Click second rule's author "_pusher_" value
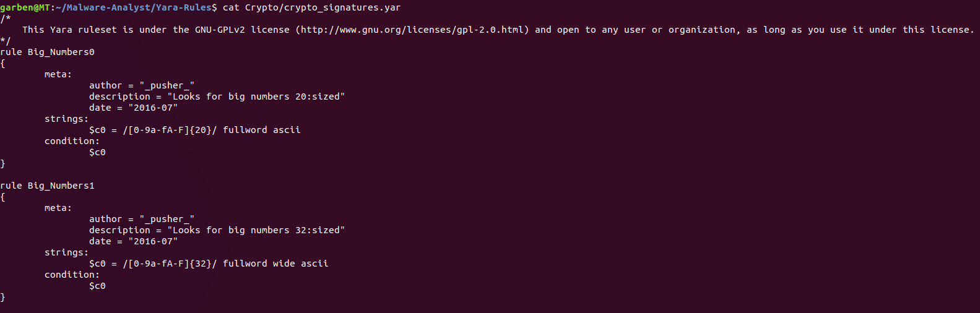 click(167, 219)
